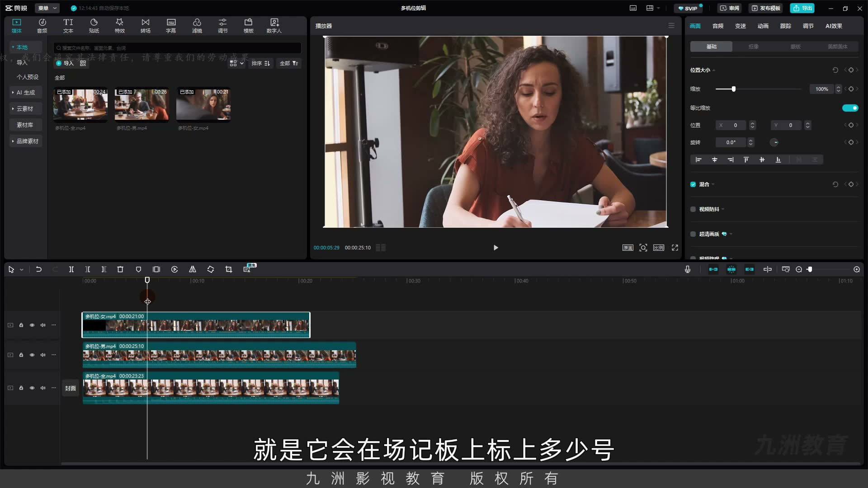868x488 pixels.
Task: Expand the AI 生成 sidebar section
Action: point(26,93)
